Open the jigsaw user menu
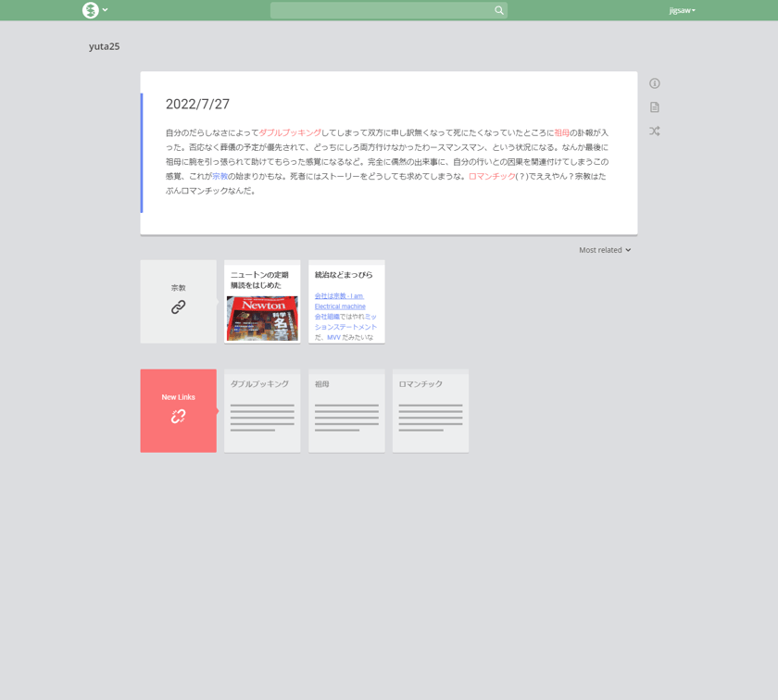Viewport: 778px width, 700px height. click(x=682, y=10)
